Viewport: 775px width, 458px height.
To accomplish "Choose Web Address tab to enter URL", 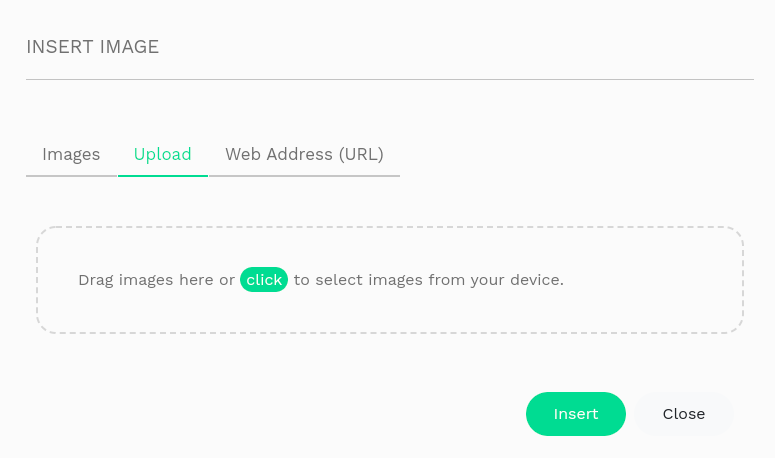I will [x=304, y=155].
